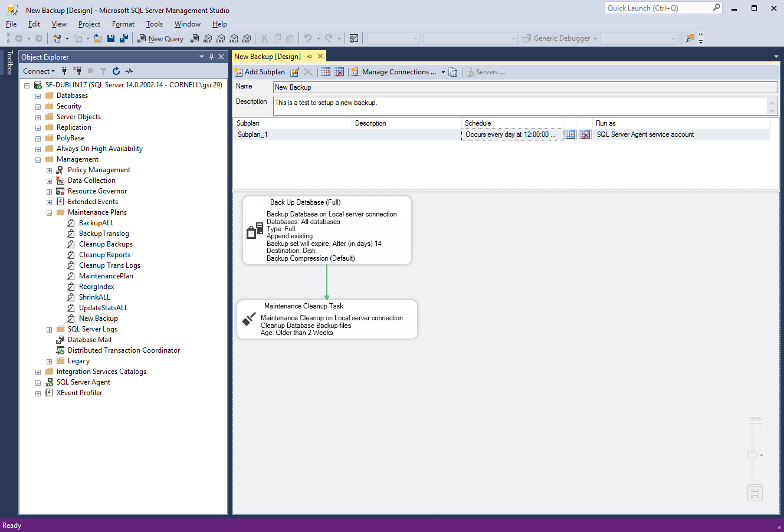784x532 pixels.
Task: Start a DAX query from toolbar
Action: [247, 38]
